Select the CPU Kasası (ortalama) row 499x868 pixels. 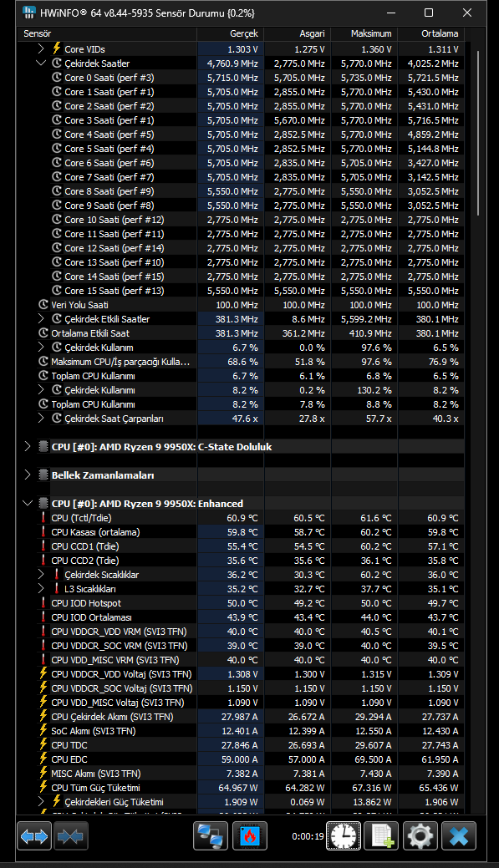tap(242, 532)
